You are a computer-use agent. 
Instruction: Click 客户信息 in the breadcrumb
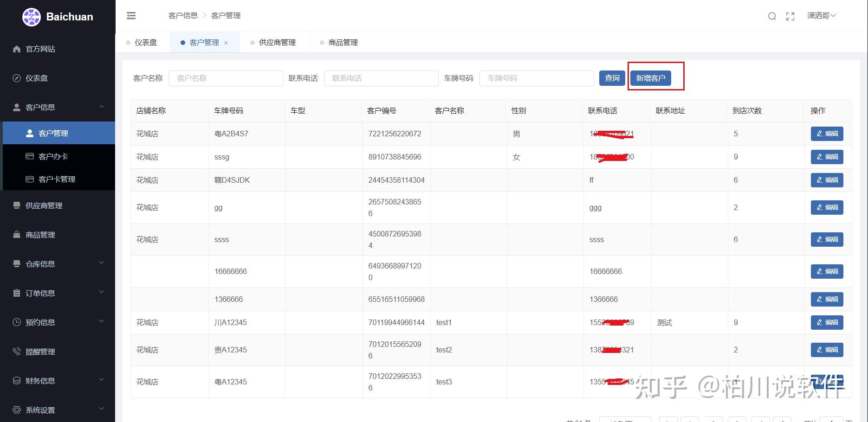(183, 16)
